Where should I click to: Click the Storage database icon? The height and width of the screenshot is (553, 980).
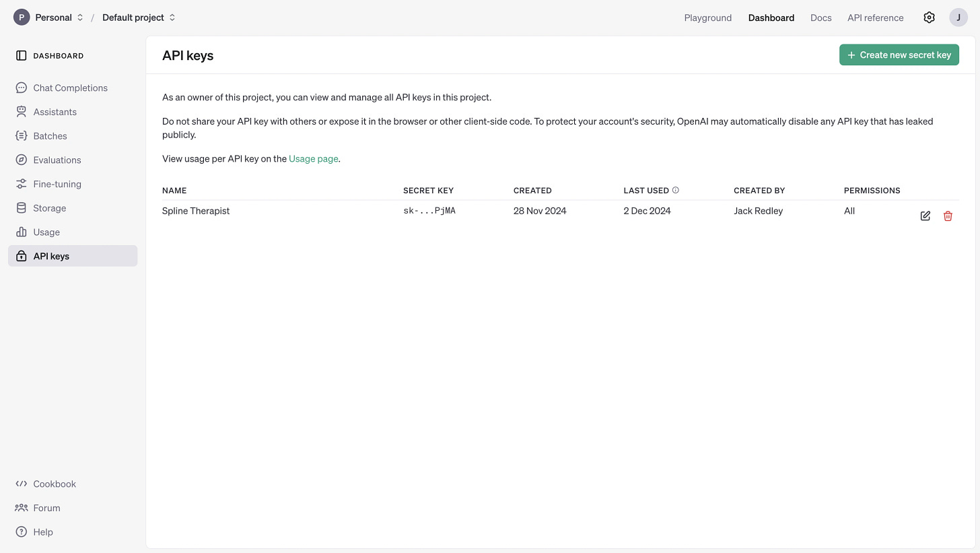22,208
